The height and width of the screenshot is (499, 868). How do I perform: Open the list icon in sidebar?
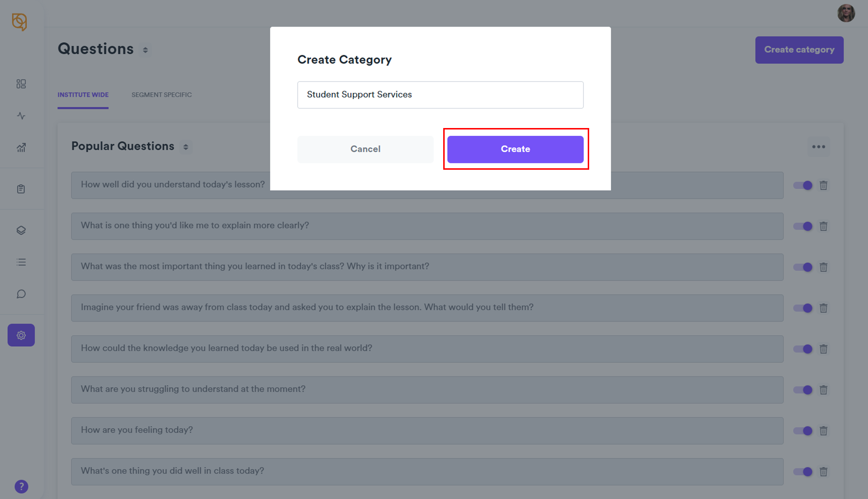[21, 262]
